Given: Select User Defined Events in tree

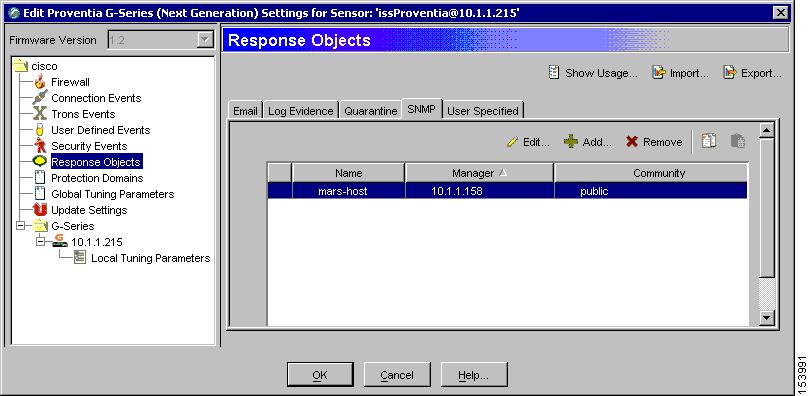Looking at the screenshot, I should (x=101, y=130).
